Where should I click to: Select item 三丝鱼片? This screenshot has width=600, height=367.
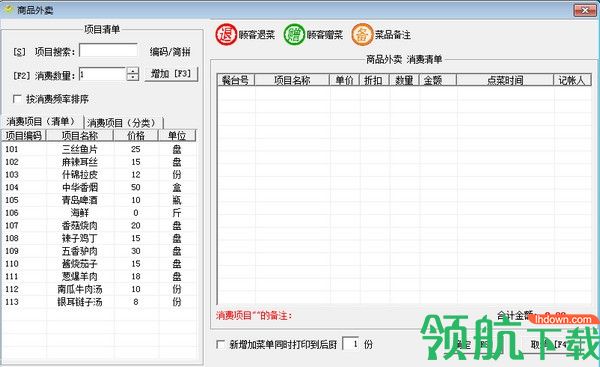(80, 149)
